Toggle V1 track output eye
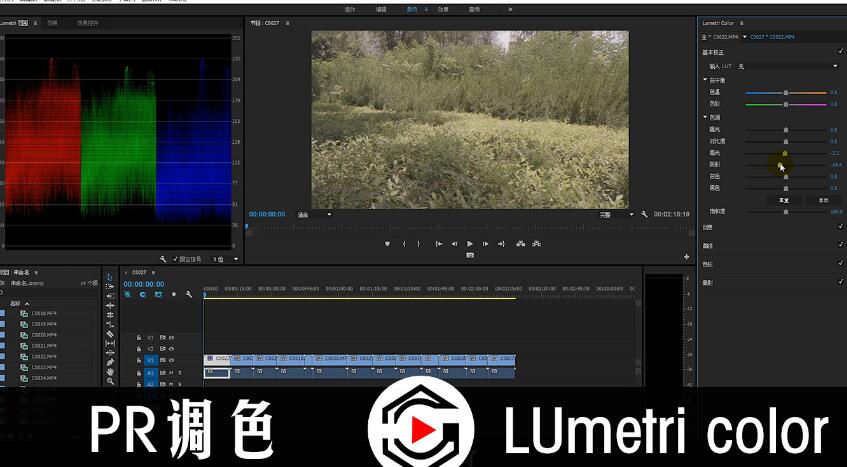The image size is (847, 467). coord(172,360)
